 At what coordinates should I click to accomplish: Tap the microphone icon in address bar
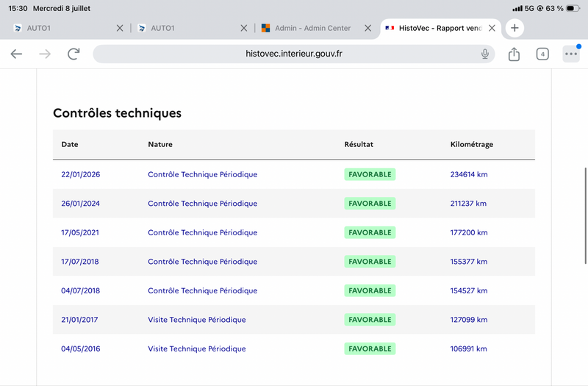click(x=485, y=54)
